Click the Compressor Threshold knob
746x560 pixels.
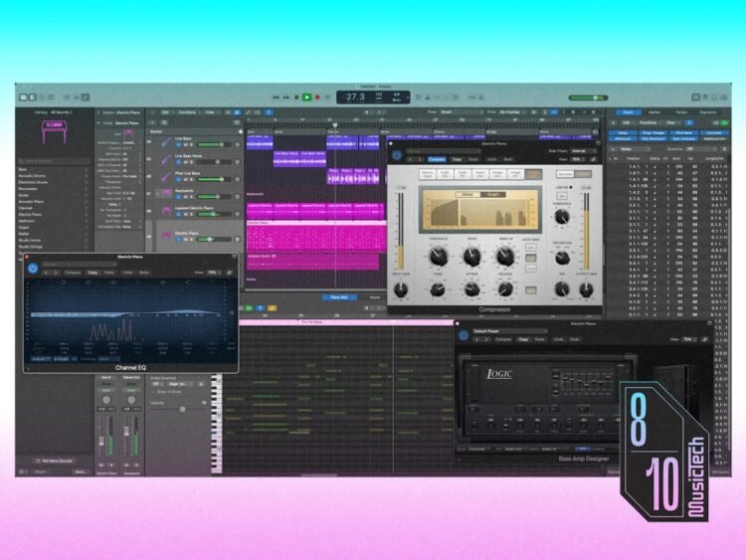[438, 256]
